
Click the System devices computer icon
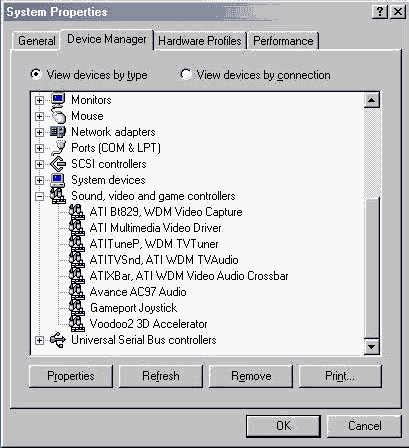click(x=58, y=180)
